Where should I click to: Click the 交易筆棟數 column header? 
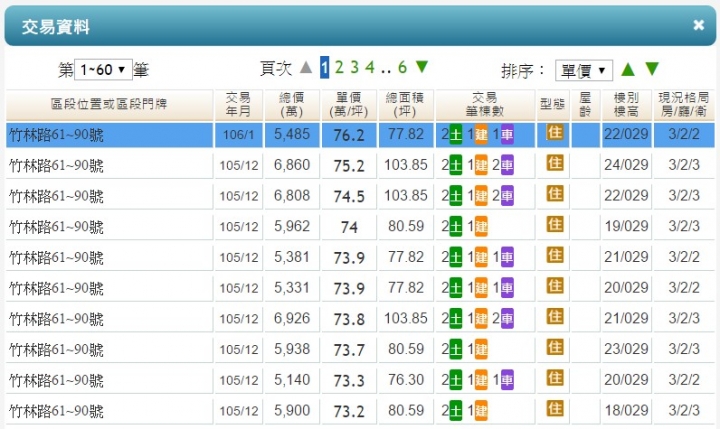click(x=485, y=104)
